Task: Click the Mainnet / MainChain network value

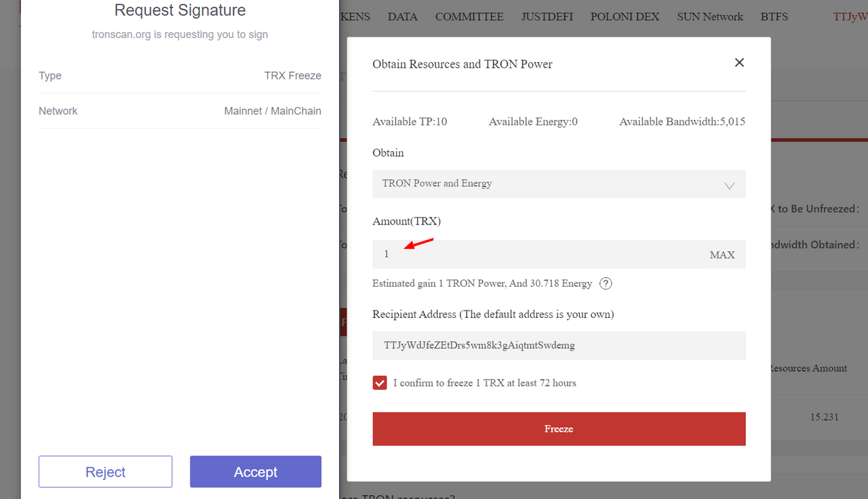Action: [273, 111]
